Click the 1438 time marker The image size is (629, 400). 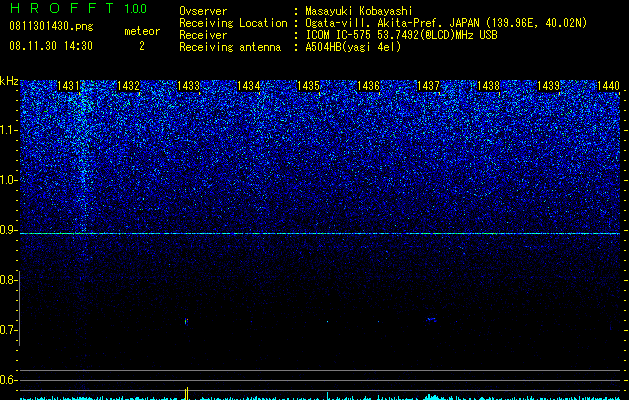[488, 86]
